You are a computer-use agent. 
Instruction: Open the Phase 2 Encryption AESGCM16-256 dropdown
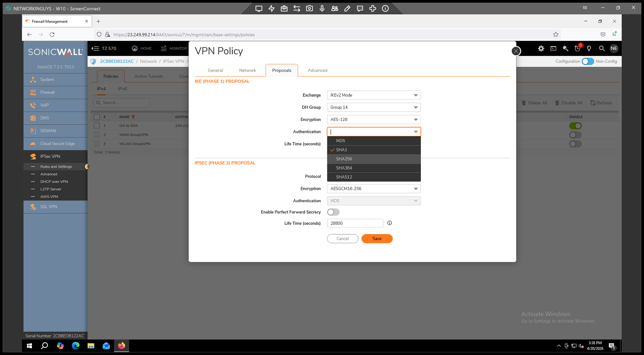pyautogui.click(x=374, y=188)
